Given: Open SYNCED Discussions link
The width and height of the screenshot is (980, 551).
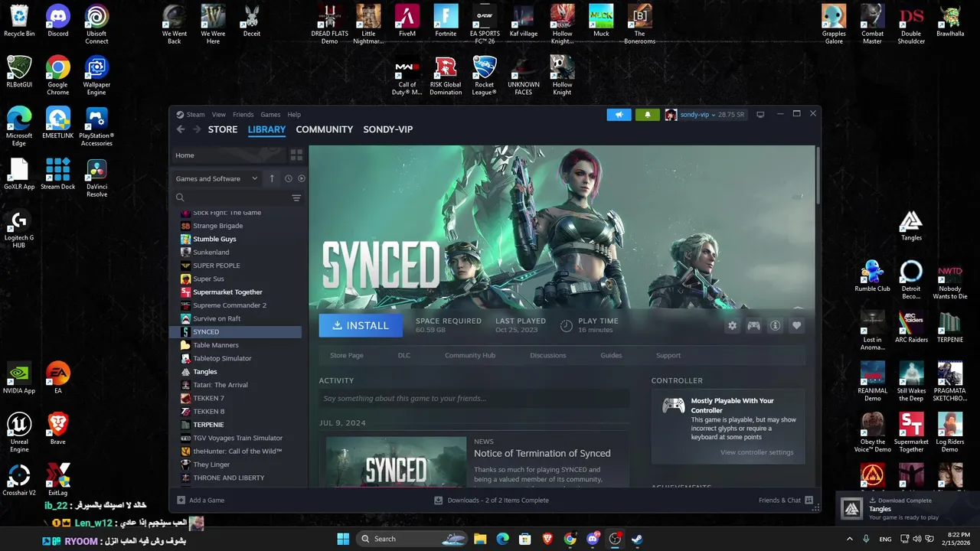Looking at the screenshot, I should [x=548, y=355].
